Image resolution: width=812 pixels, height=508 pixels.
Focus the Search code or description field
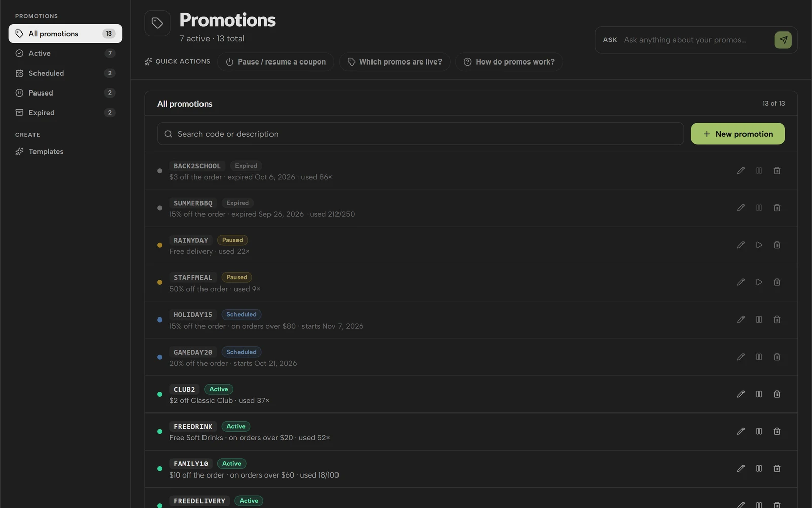[420, 134]
